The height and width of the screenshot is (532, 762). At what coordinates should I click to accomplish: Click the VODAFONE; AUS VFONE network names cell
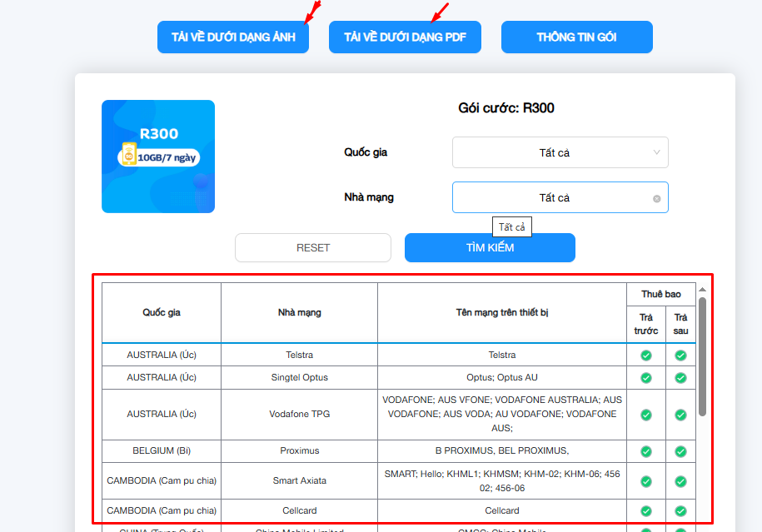(502, 414)
